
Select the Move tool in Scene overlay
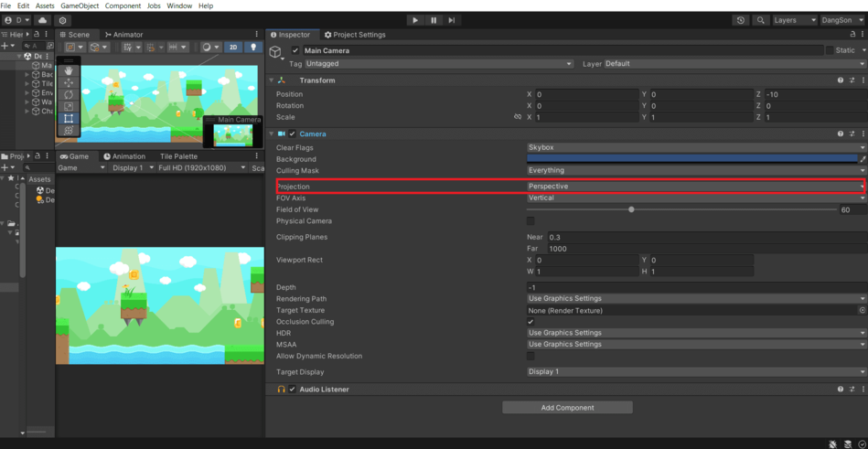[69, 82]
